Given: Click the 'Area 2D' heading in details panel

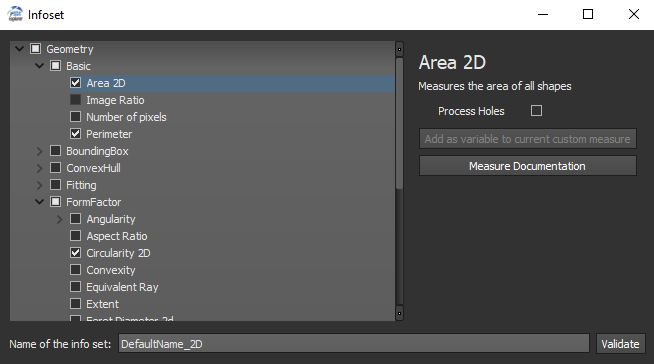Looking at the screenshot, I should click(x=453, y=63).
